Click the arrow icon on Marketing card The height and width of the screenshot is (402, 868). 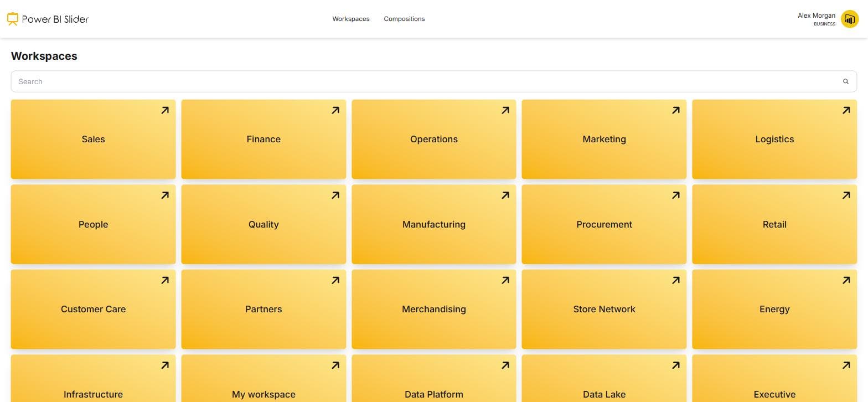[x=676, y=110]
